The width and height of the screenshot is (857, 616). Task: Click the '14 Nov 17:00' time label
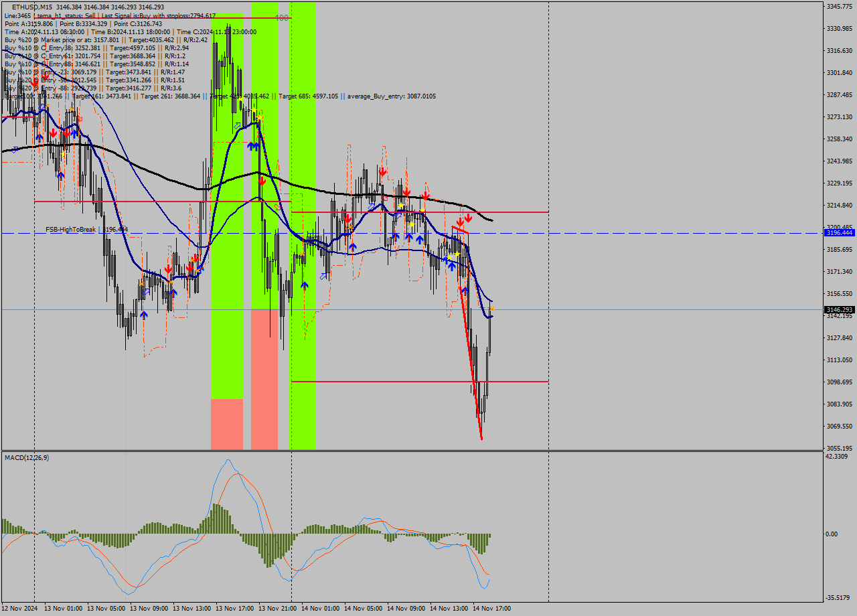click(491, 609)
